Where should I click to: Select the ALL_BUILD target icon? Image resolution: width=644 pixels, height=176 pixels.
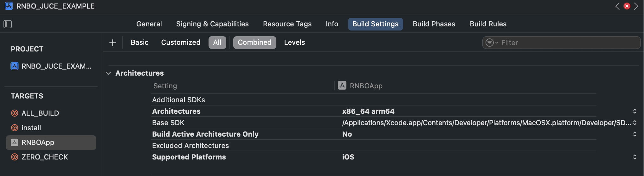click(15, 113)
